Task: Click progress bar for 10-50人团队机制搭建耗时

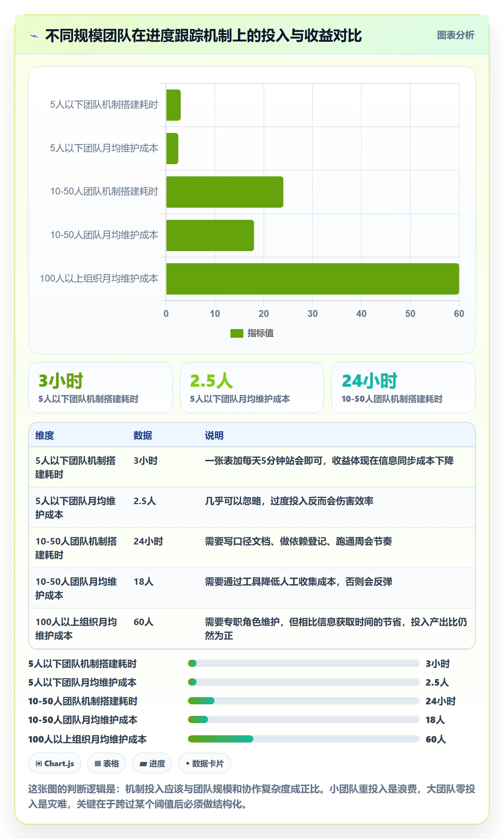Action: pyautogui.click(x=304, y=701)
